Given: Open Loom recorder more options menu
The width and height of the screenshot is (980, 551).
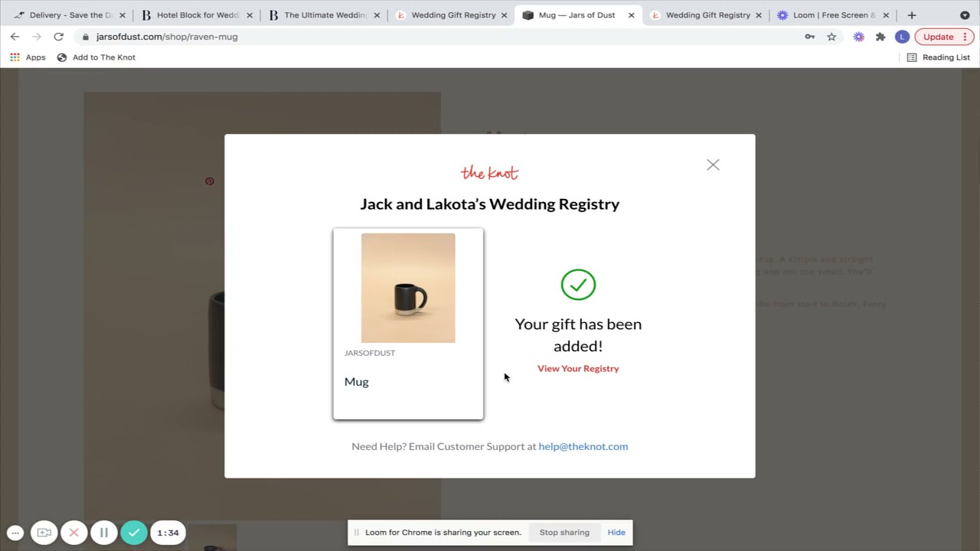Looking at the screenshot, I should 15,533.
